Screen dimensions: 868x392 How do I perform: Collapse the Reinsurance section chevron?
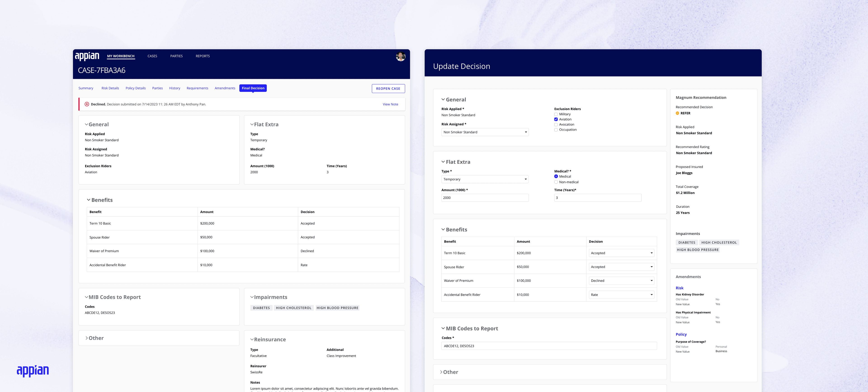point(252,340)
